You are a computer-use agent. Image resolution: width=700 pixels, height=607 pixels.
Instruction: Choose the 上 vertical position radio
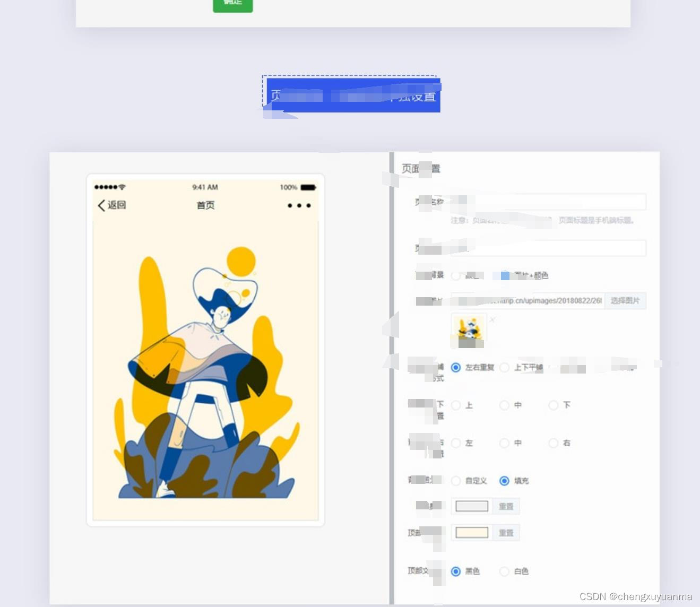point(456,405)
